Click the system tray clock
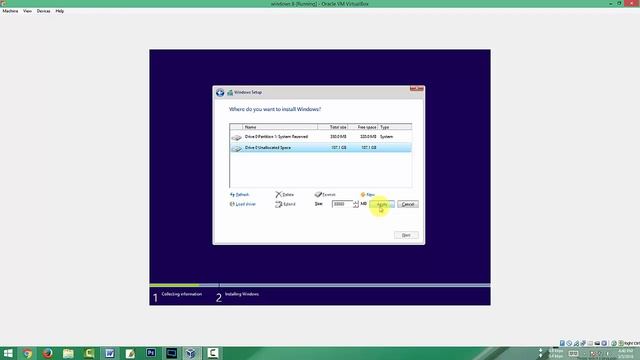 625,353
